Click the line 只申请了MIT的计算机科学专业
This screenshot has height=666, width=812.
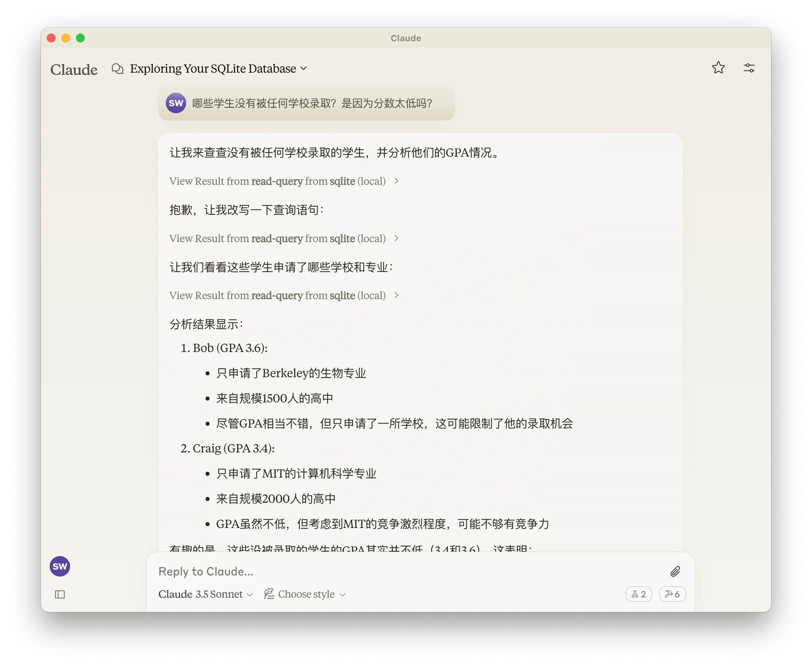pyautogui.click(x=296, y=474)
